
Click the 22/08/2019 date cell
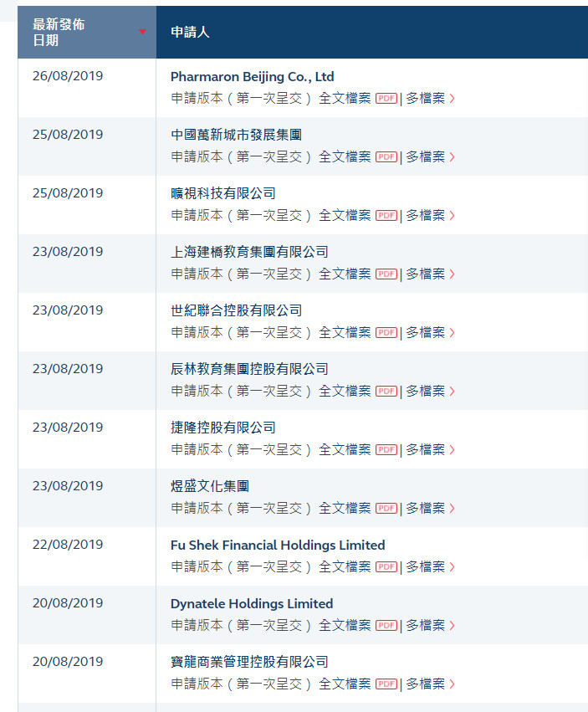(x=68, y=545)
